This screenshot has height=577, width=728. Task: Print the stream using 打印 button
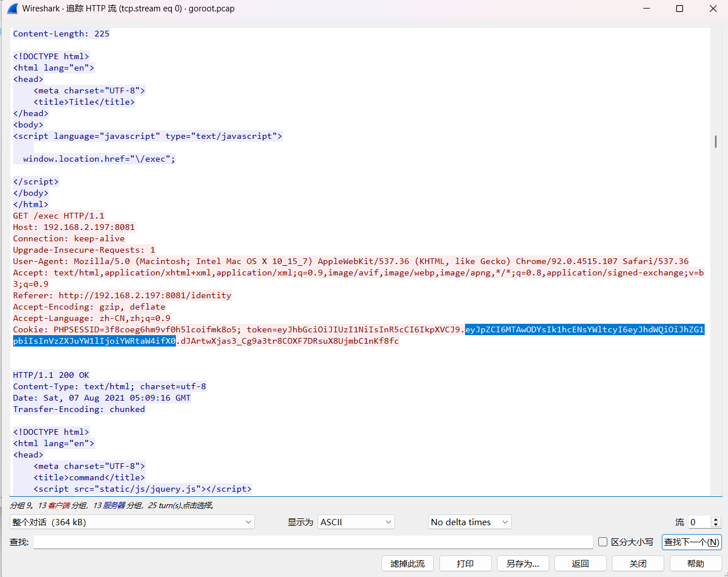[465, 563]
